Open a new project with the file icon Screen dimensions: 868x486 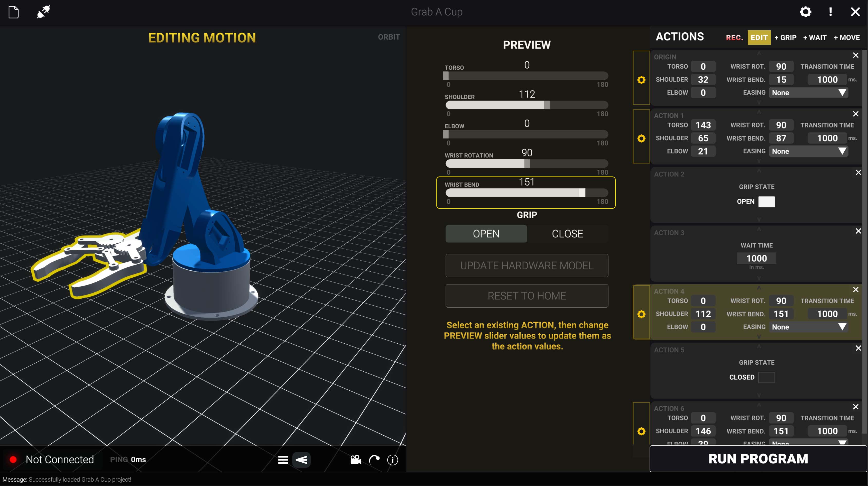[x=13, y=12]
